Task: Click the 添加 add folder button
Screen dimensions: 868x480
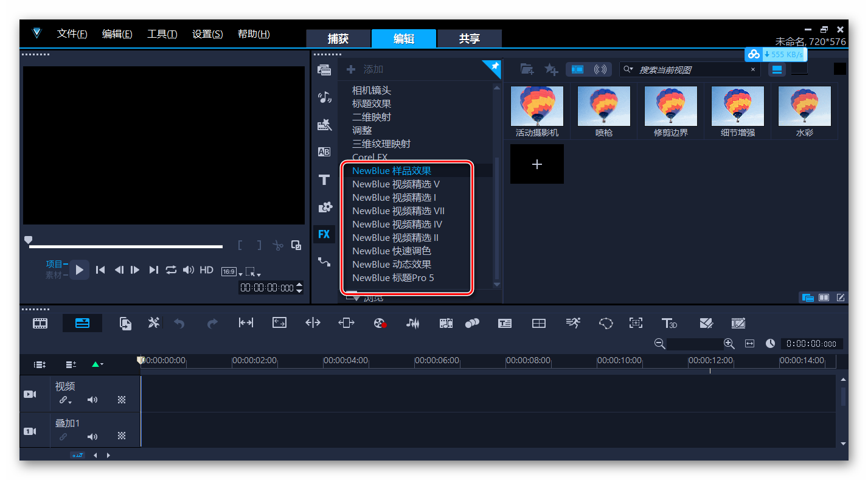Action: (365, 69)
